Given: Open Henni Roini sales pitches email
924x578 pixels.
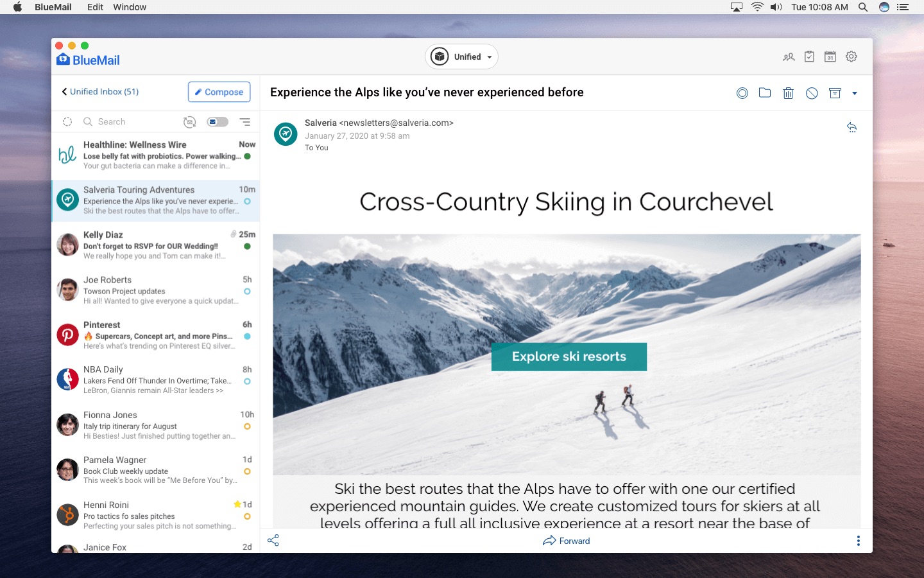Looking at the screenshot, I should click(156, 515).
